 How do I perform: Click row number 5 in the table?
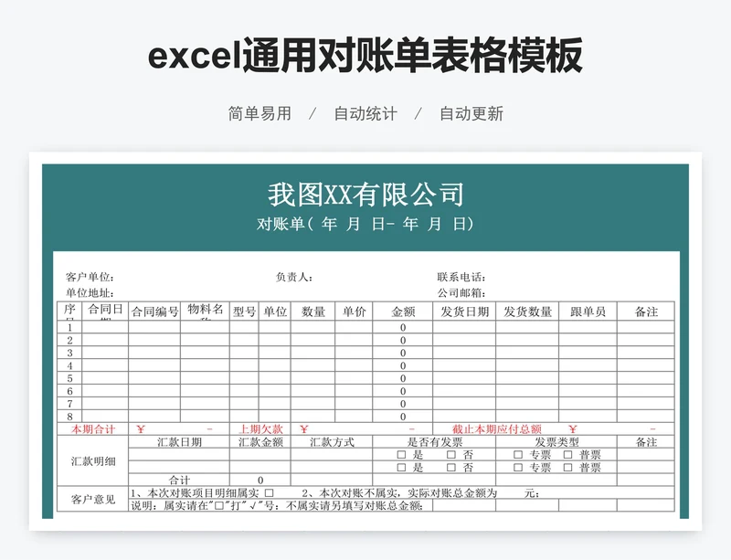[x=70, y=378]
